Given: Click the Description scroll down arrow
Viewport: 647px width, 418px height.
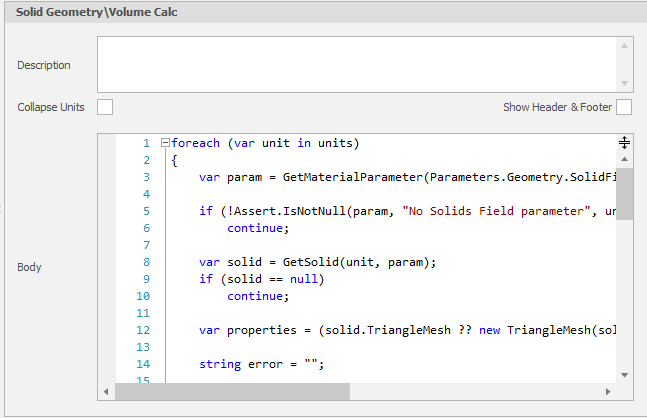Looking at the screenshot, I should (624, 83).
